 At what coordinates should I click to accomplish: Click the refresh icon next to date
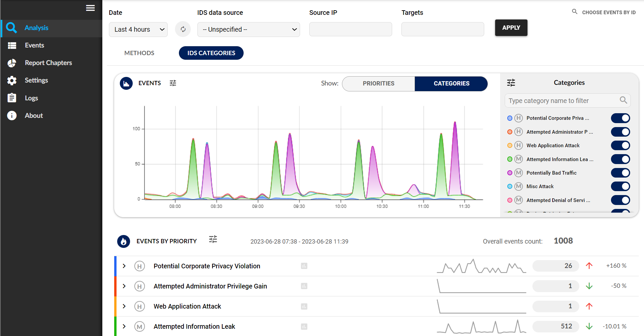click(x=183, y=29)
